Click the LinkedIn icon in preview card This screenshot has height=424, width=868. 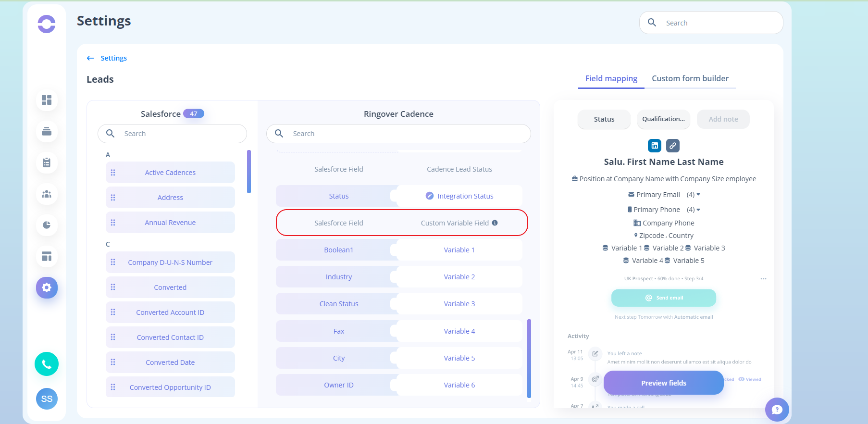pos(655,145)
